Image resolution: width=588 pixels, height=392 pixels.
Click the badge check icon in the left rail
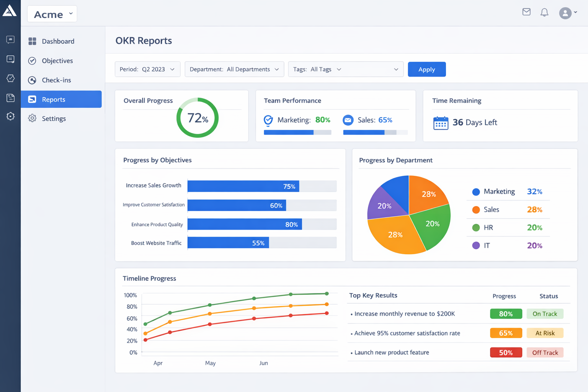tap(10, 78)
